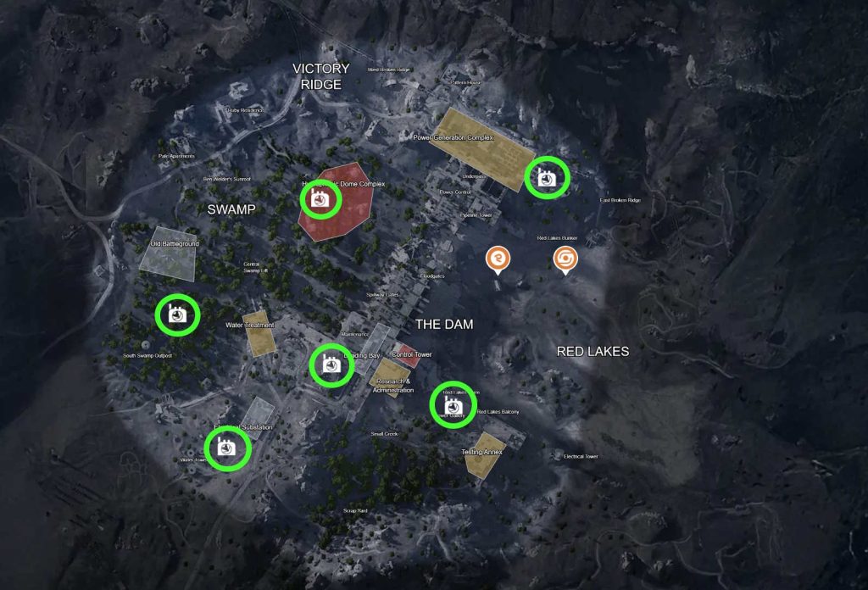Click the red Control Tower zone
Screen dimensions: 868x590
407,355
